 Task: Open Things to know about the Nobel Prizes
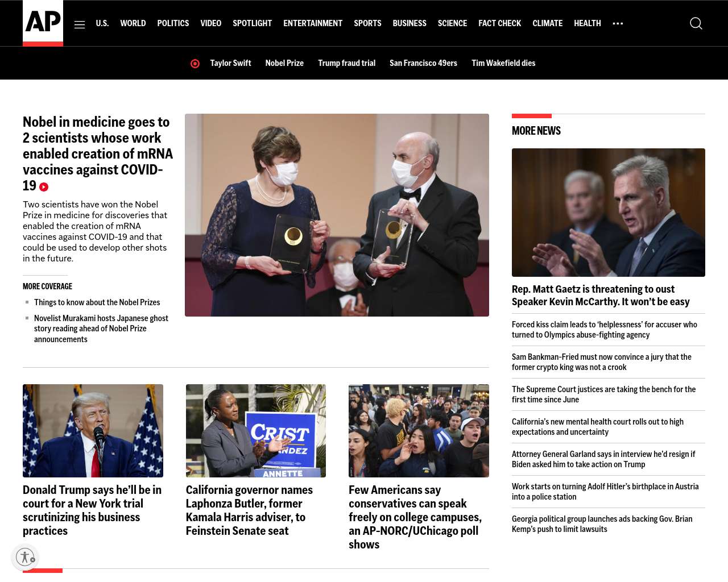(x=97, y=302)
